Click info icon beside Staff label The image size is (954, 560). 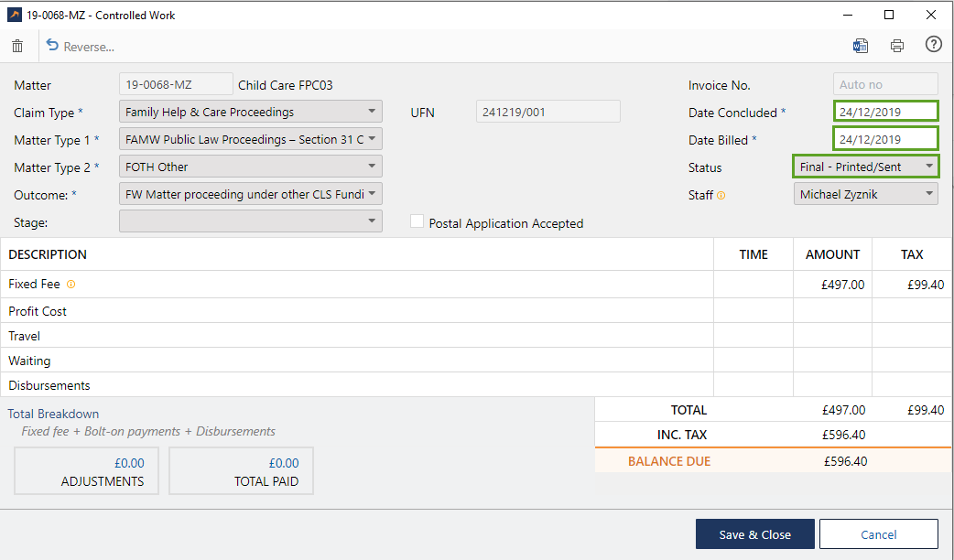coord(721,195)
